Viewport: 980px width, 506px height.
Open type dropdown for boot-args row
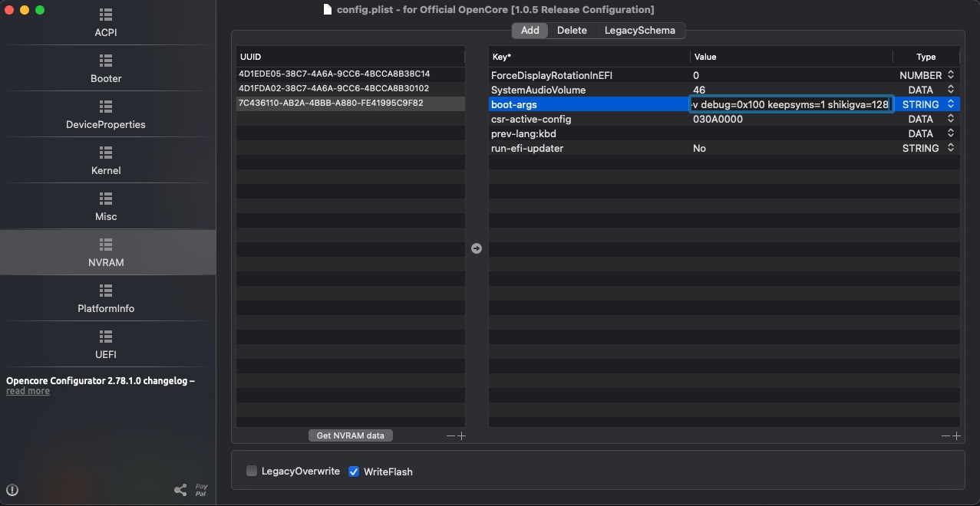[x=950, y=104]
